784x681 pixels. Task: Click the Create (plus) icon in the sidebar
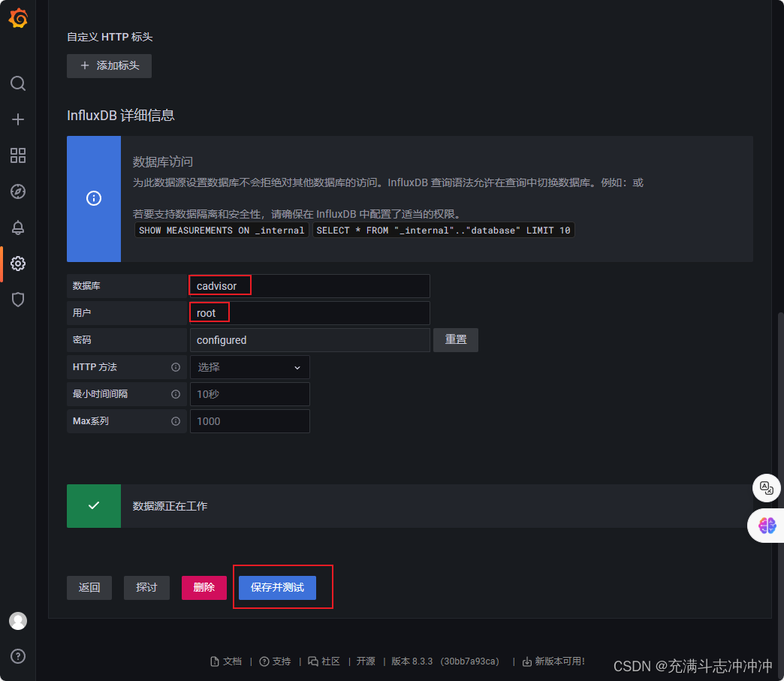[x=18, y=119]
